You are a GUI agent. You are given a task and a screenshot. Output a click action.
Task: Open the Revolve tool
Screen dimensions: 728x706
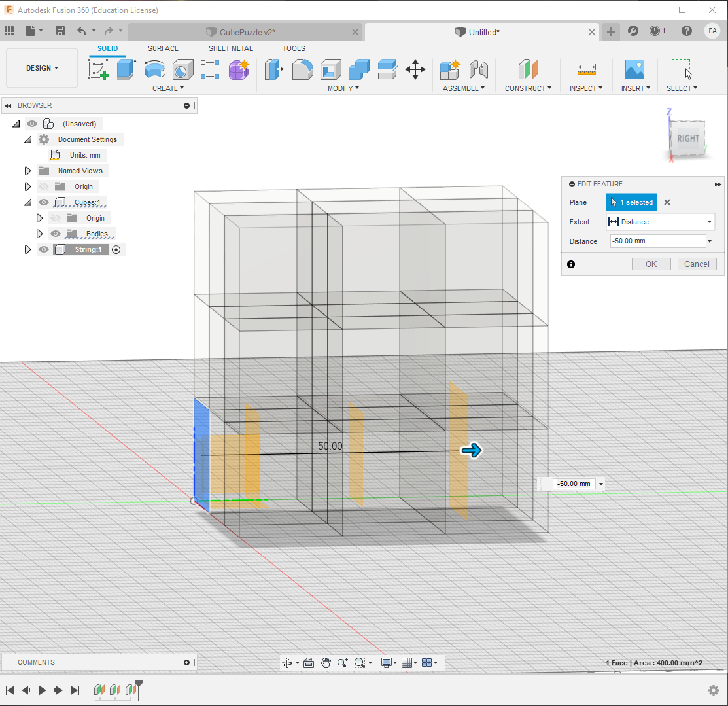click(154, 69)
